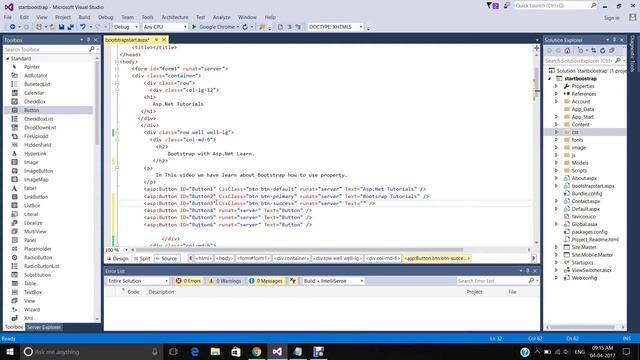
Task: Open Google Chrome from the taskbar
Action: (x=256, y=352)
